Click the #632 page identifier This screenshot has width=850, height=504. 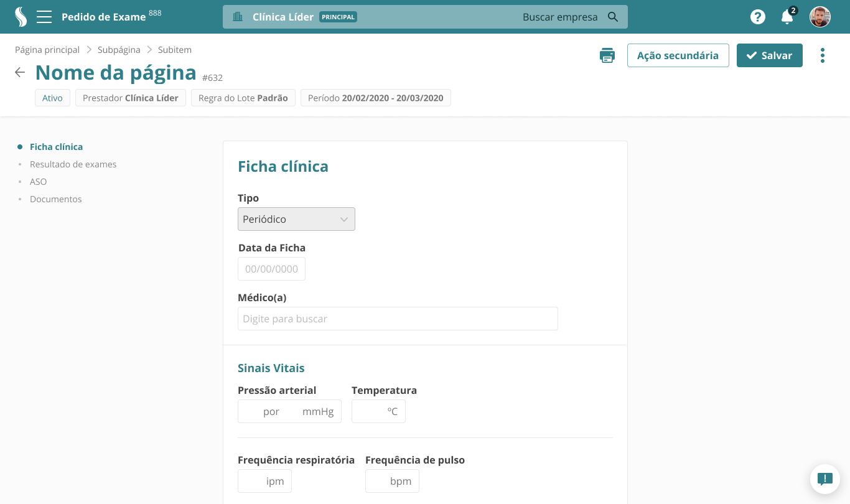(212, 78)
